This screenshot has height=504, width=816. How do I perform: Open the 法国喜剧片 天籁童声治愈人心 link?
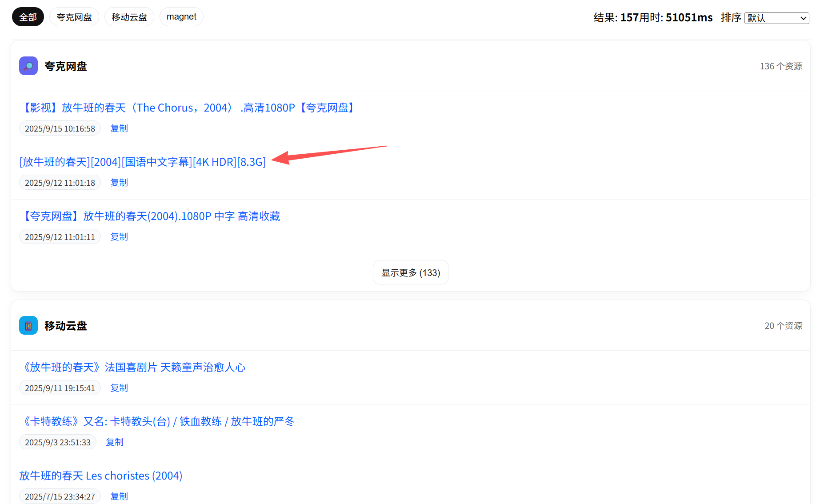tap(133, 367)
